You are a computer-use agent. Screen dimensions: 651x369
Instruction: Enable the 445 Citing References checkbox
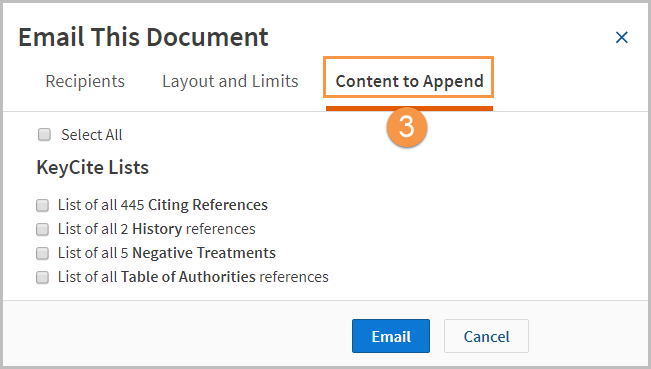point(42,205)
